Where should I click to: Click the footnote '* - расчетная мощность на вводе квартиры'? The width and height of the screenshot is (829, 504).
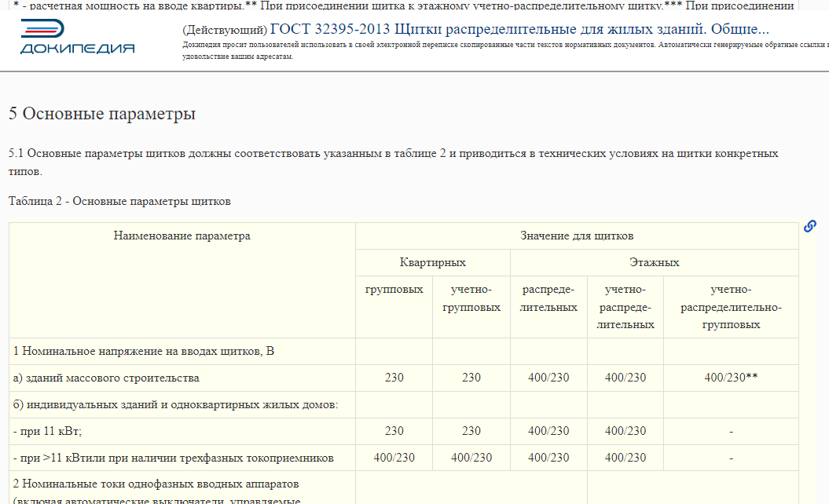click(128, 5)
